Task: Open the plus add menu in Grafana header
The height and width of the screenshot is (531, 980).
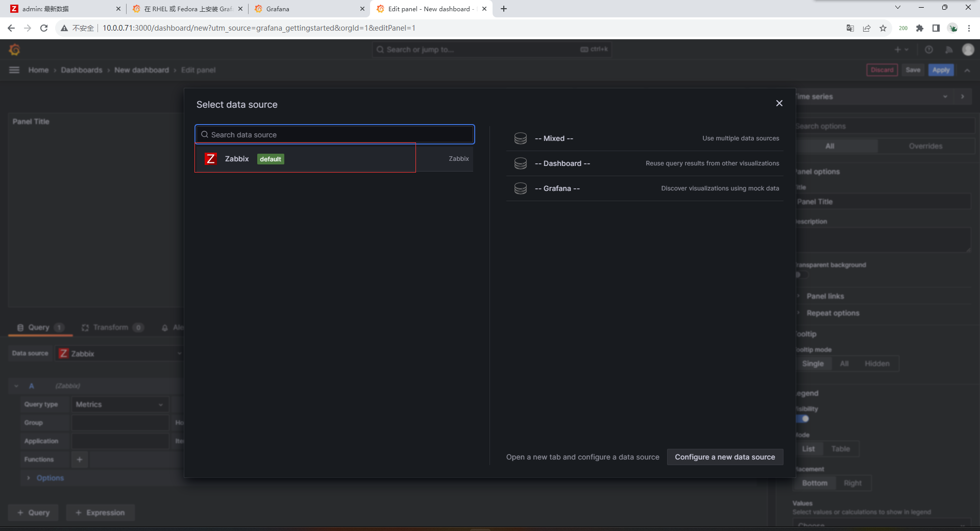Action: [901, 50]
